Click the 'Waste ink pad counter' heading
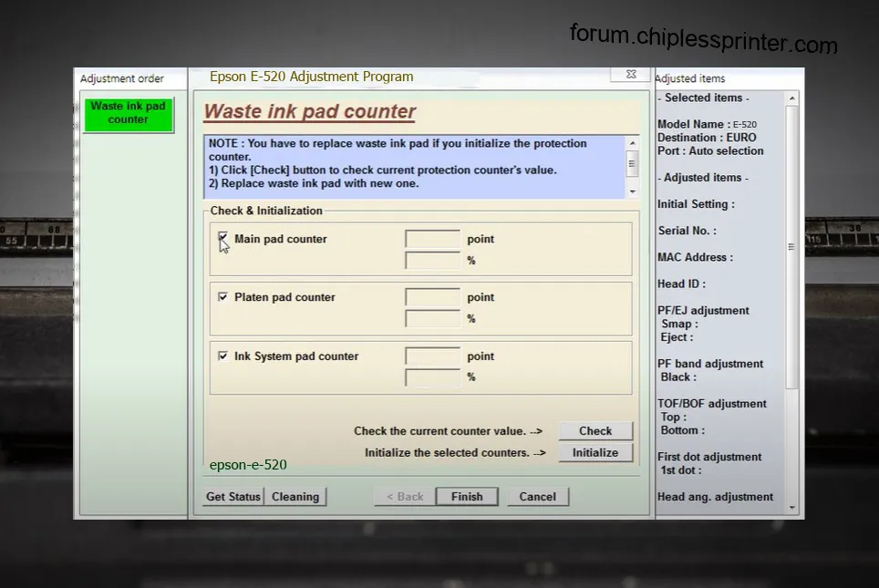The height and width of the screenshot is (588, 879). click(x=309, y=111)
